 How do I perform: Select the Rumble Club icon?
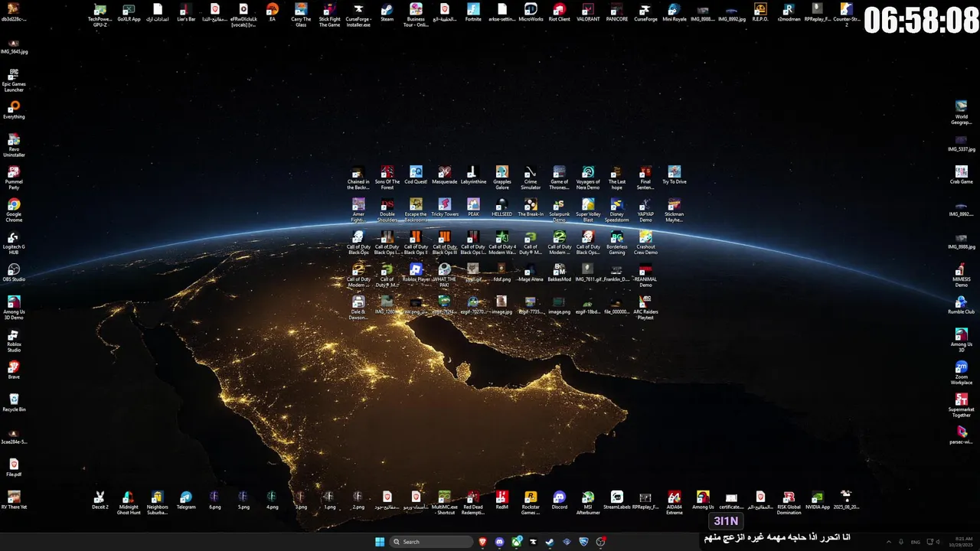coord(962,305)
